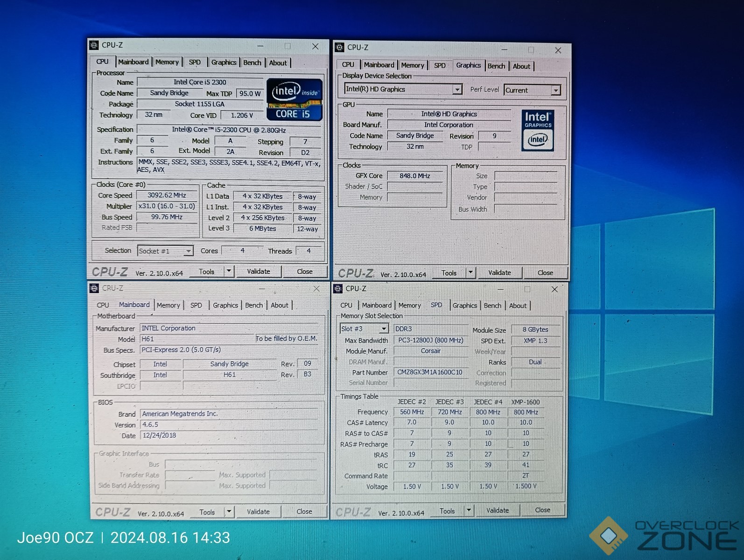
Task: Open the Slot #3 memory slot dropdown
Action: click(384, 329)
